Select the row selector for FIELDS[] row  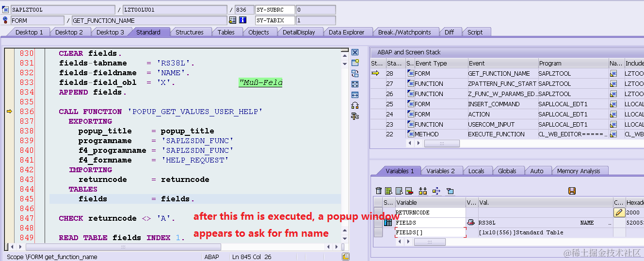[378, 232]
